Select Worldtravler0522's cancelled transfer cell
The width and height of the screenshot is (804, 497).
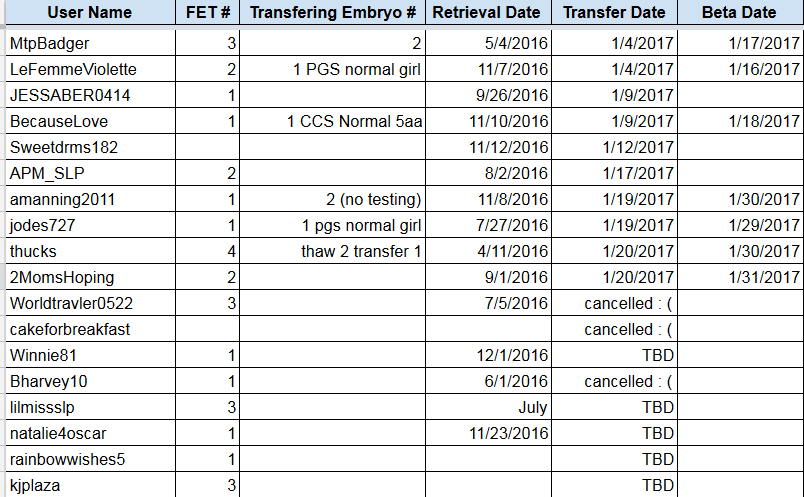point(614,303)
